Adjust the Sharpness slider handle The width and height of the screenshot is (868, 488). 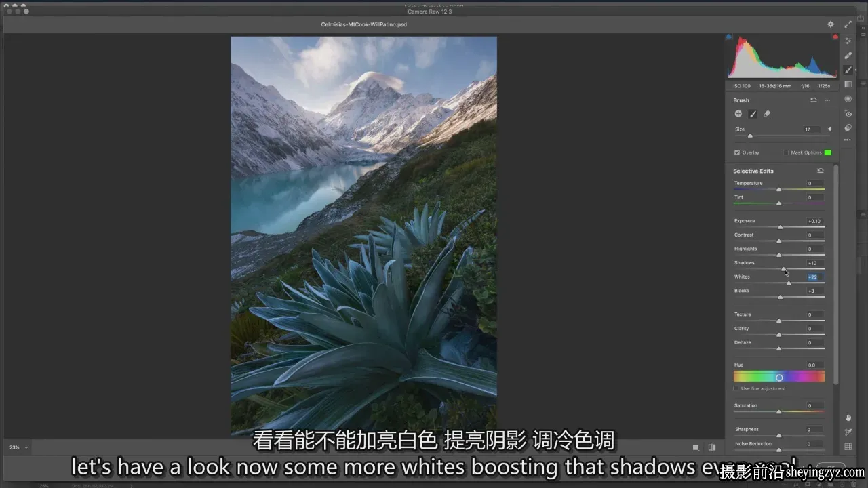pyautogui.click(x=779, y=436)
